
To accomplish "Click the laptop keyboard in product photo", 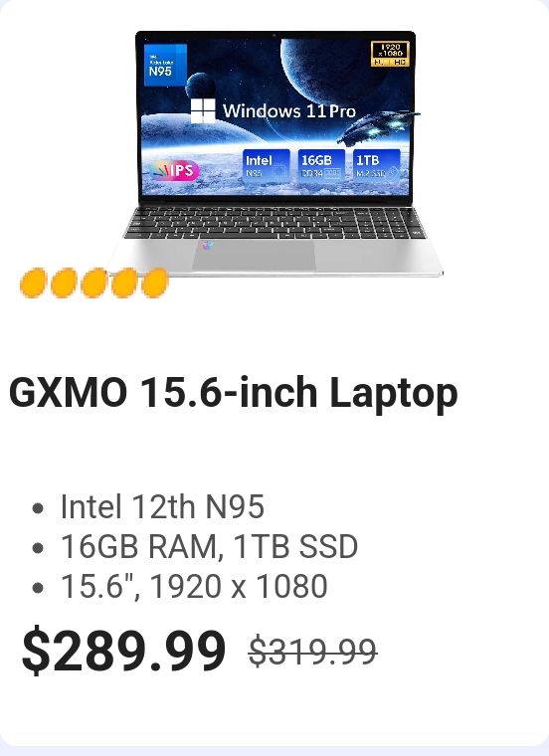I will [x=274, y=222].
